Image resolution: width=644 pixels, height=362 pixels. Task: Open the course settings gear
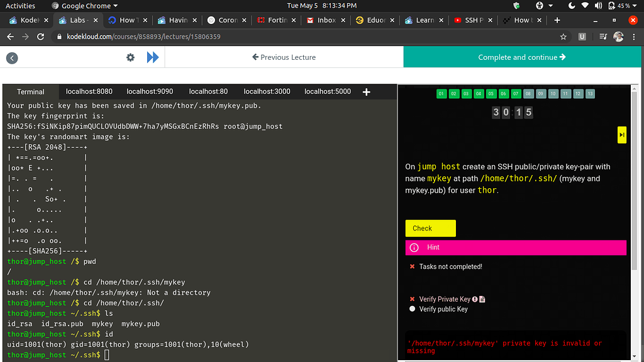[130, 57]
